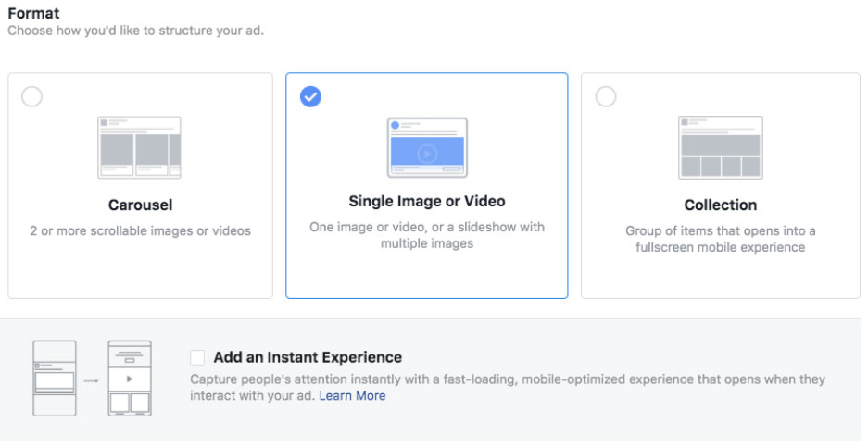Click the Format section heading

(x=34, y=13)
